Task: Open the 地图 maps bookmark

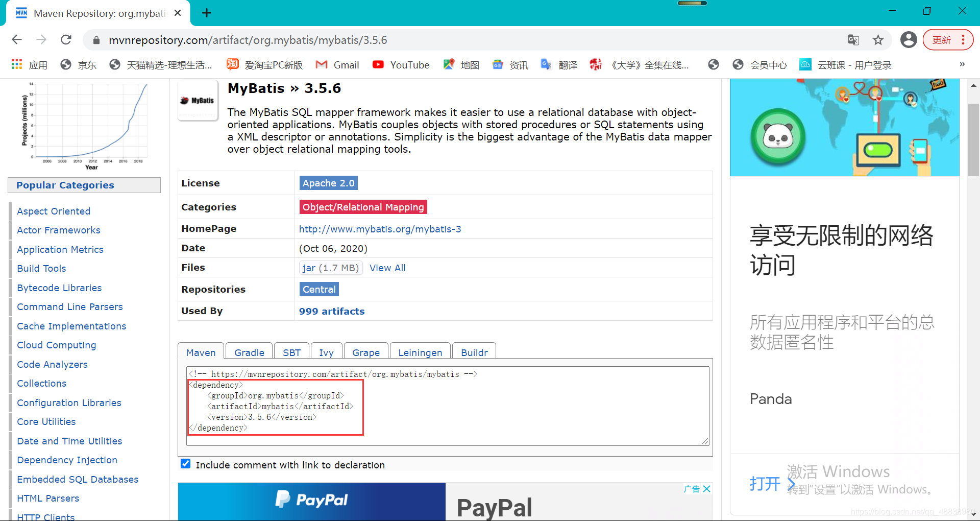Action: point(461,65)
